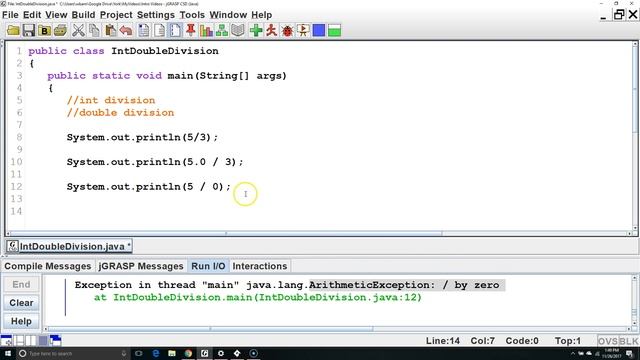Click the 'Line:14' status bar entry
This screenshot has width=640, height=360.
443,341
